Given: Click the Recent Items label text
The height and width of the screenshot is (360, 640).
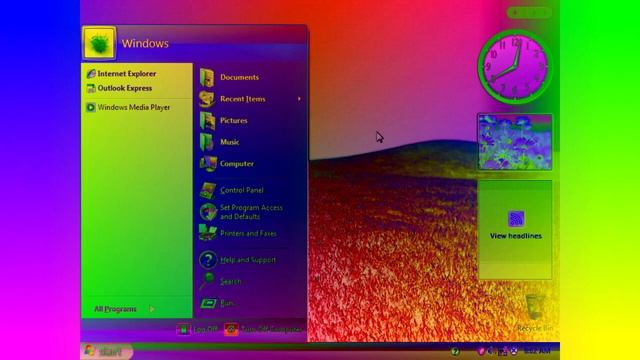Looking at the screenshot, I should 242,99.
